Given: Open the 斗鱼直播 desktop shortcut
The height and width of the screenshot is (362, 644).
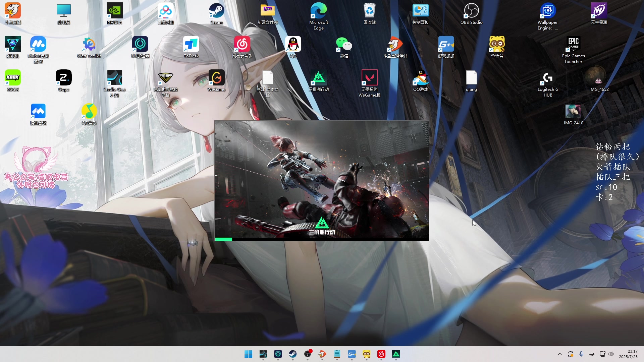Looking at the screenshot, I should 13,14.
